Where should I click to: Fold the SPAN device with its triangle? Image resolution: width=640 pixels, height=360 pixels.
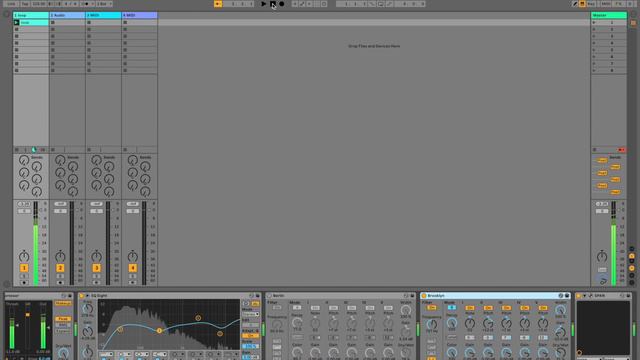(x=584, y=296)
